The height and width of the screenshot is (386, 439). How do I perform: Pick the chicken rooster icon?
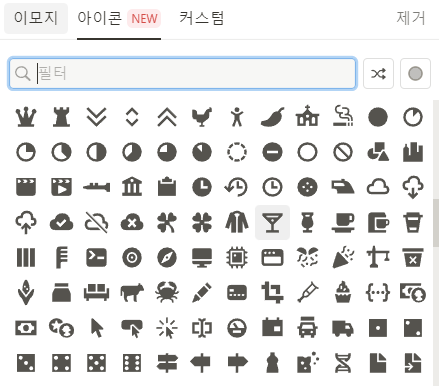tap(202, 117)
